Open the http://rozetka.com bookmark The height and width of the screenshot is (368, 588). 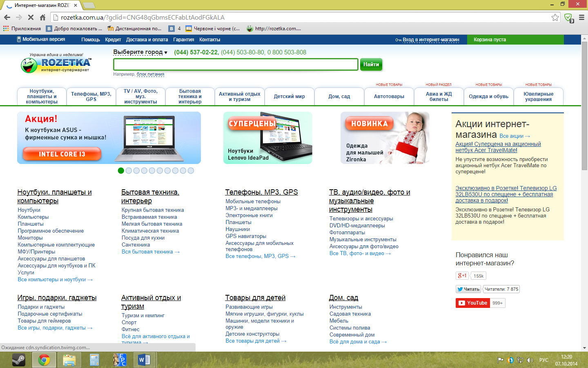point(274,29)
